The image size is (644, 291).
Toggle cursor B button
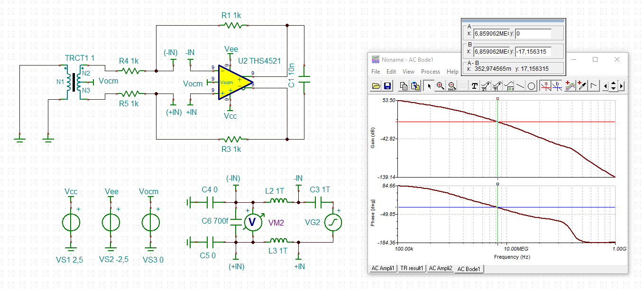(x=557, y=86)
